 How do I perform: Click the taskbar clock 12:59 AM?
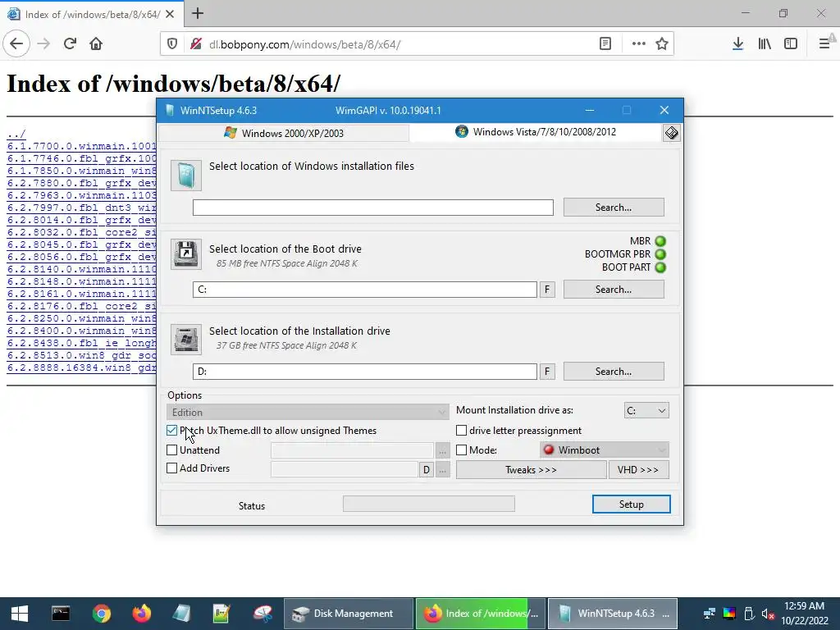tap(804, 606)
